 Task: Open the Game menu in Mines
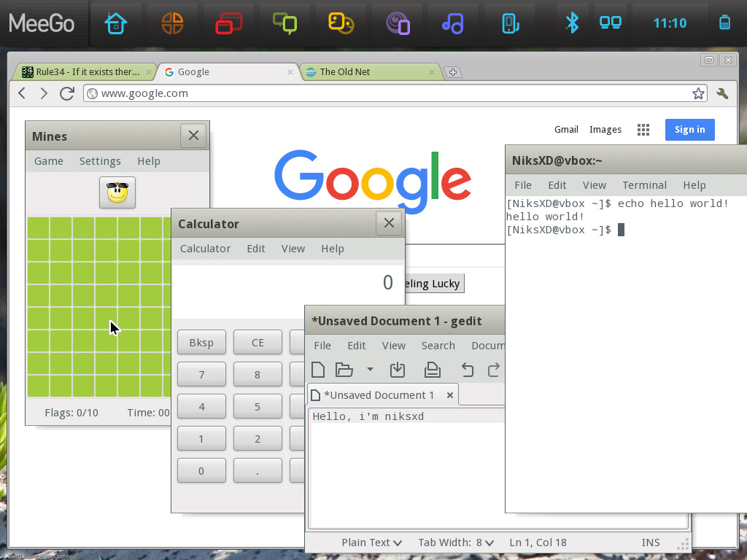(x=49, y=161)
